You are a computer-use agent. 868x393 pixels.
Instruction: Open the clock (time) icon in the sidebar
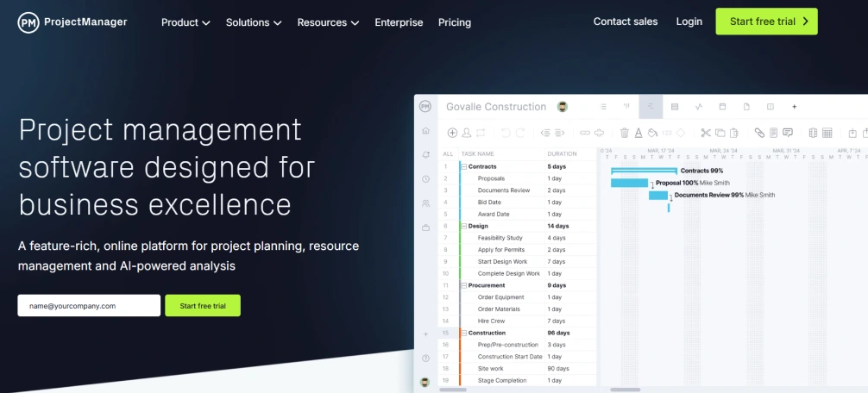pos(425,179)
